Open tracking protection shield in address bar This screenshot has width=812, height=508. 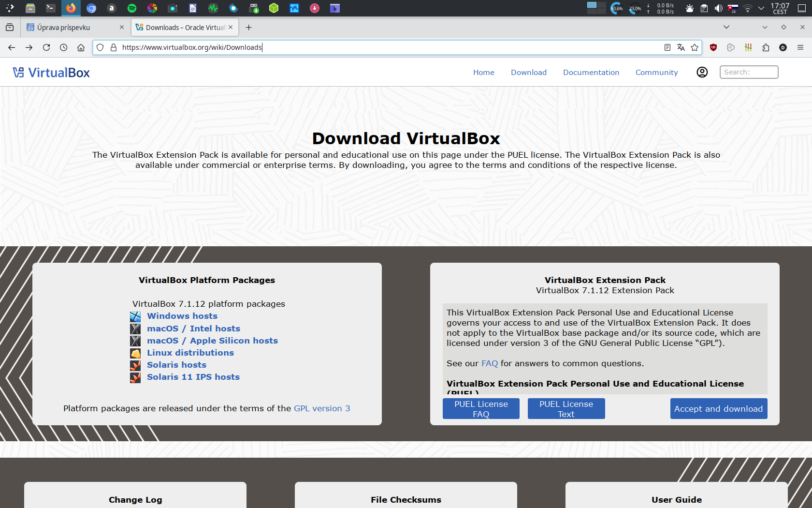(100, 47)
